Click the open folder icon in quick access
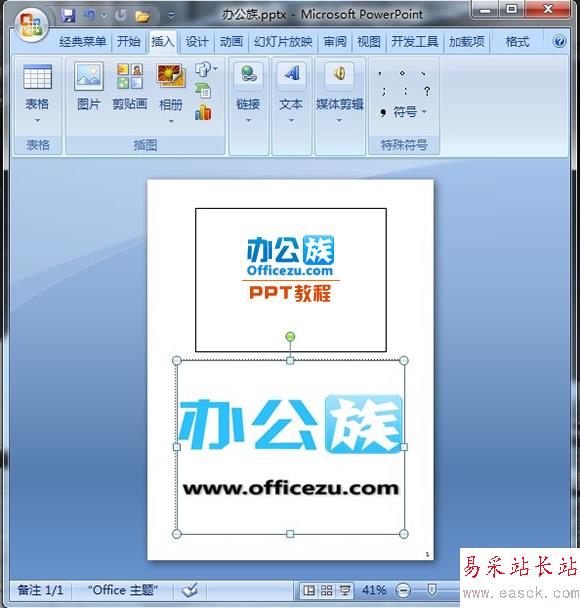Screen dimensions: 580x608 click(x=142, y=16)
